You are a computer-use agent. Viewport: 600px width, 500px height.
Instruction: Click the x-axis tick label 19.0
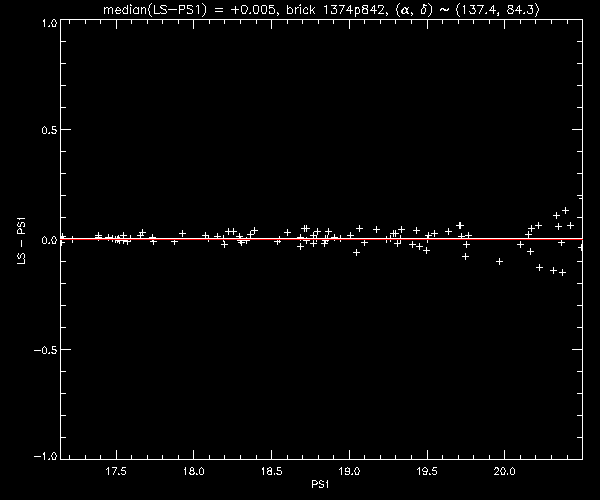tap(349, 471)
